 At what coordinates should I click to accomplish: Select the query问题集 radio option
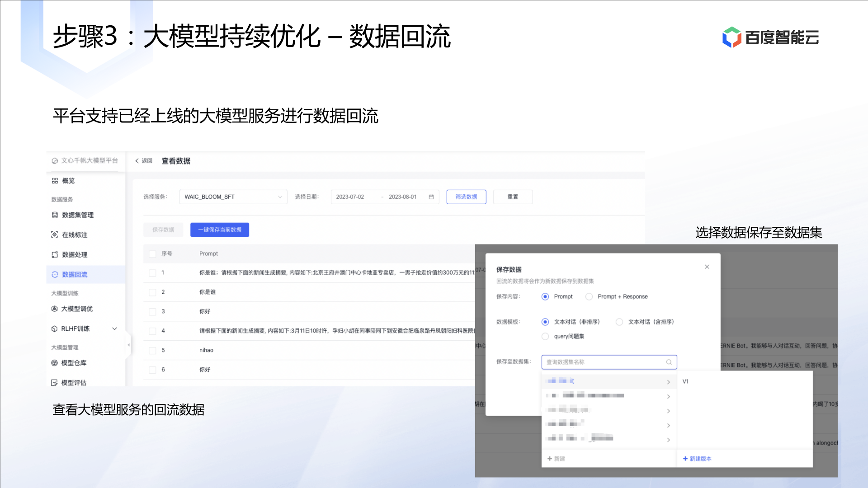point(545,337)
